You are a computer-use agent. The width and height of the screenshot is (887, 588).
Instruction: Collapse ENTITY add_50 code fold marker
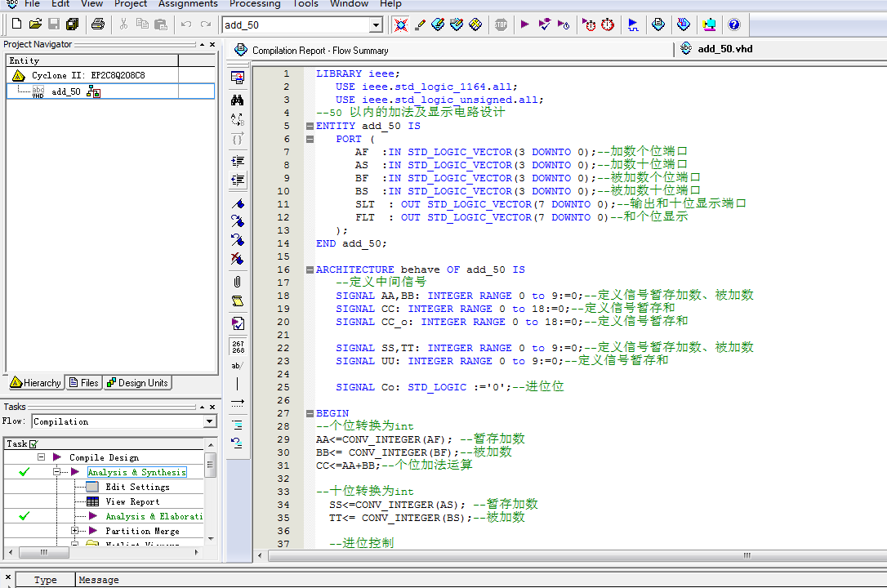pos(310,126)
